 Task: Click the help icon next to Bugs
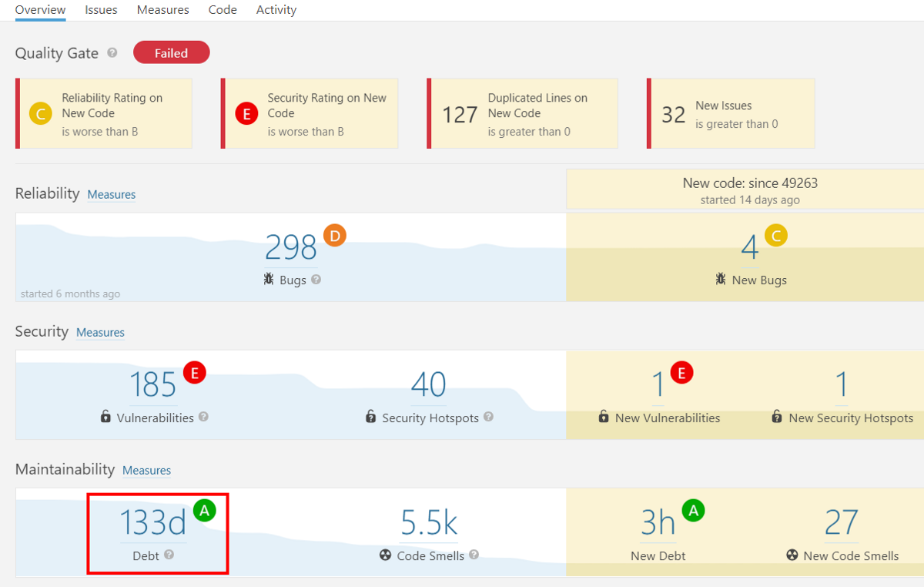click(x=316, y=280)
